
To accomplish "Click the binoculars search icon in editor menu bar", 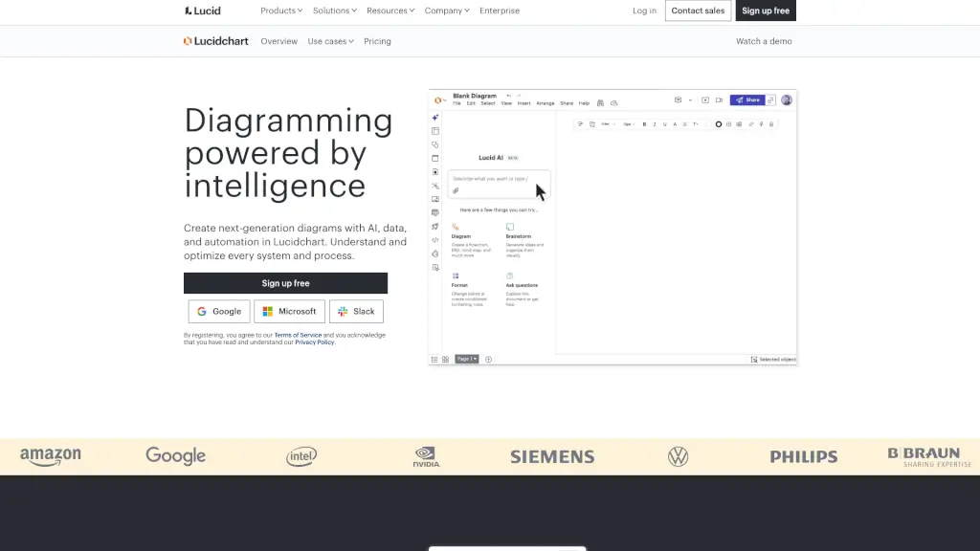I will click(600, 103).
